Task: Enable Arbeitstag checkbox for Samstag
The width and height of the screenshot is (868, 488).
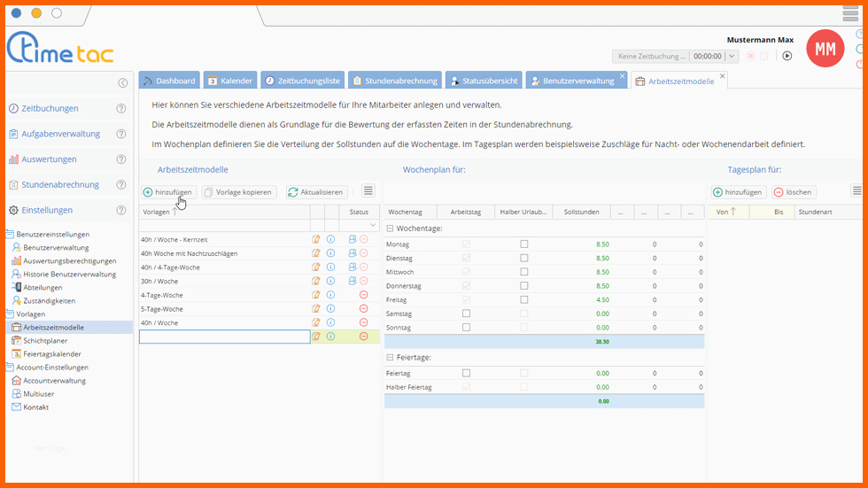Action: click(x=466, y=314)
